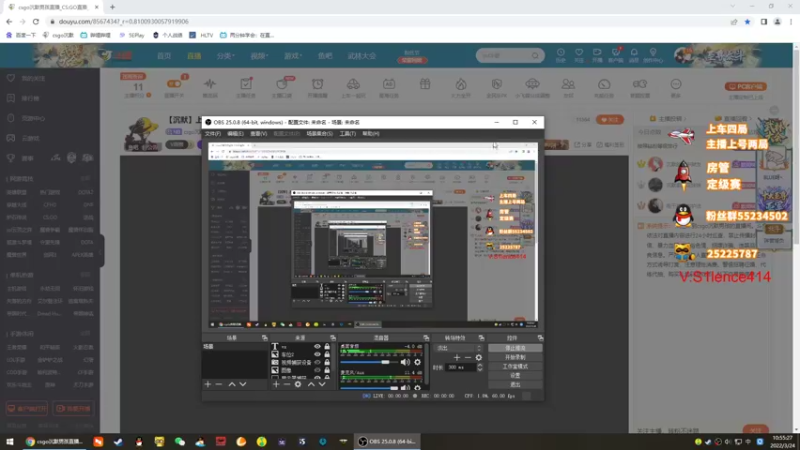
Task: Toggle lock on the text (T) source
Action: tap(327, 346)
